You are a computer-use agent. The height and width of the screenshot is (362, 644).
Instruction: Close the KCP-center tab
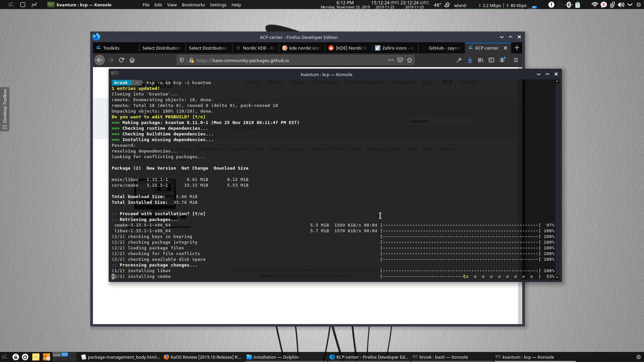[x=506, y=48]
